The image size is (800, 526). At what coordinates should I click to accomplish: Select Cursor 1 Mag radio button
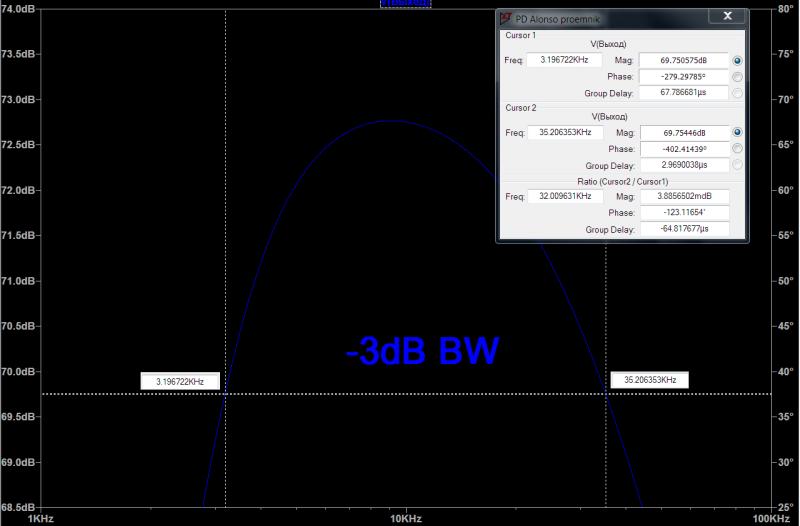coord(737,61)
